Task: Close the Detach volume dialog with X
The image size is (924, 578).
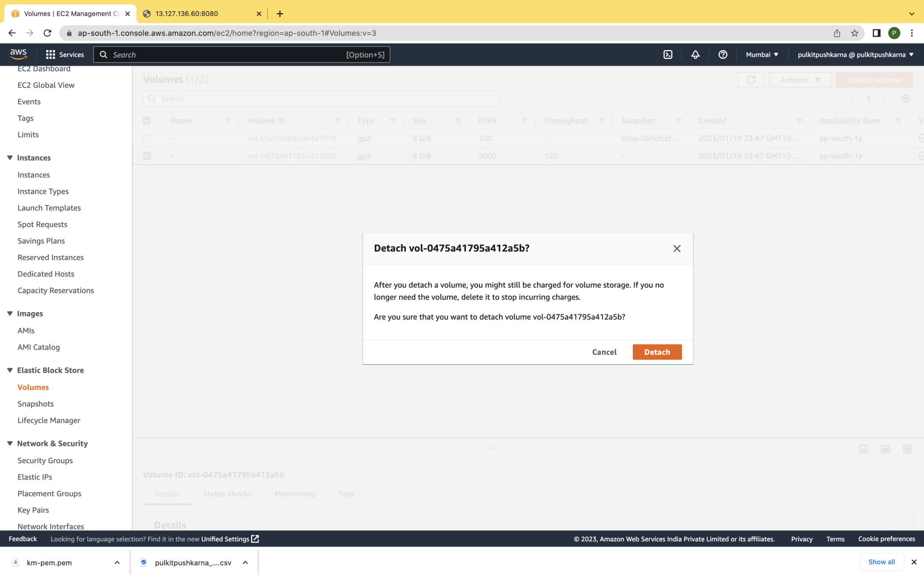Action: coord(676,248)
